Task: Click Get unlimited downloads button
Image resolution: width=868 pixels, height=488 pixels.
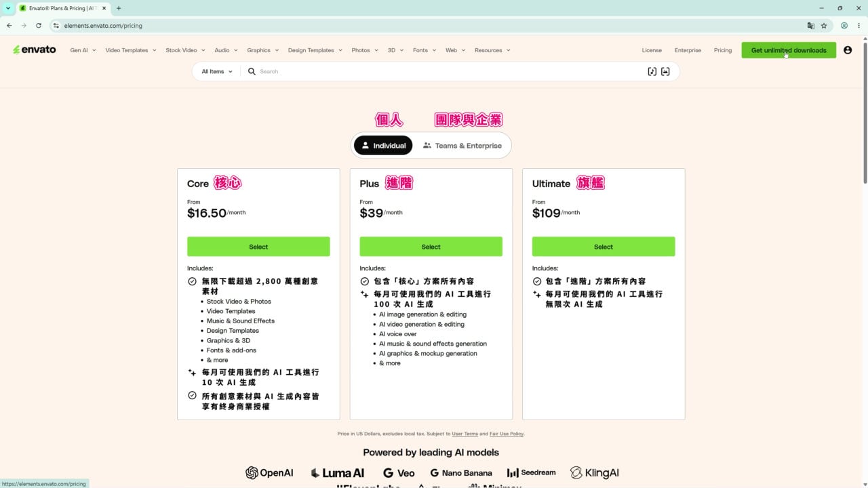Action: pyautogui.click(x=789, y=50)
